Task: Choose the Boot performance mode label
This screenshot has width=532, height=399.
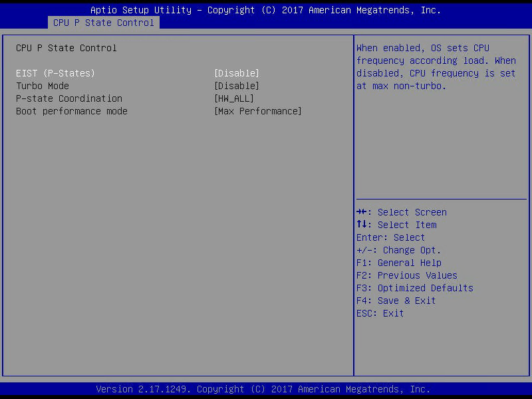Action: coord(72,111)
